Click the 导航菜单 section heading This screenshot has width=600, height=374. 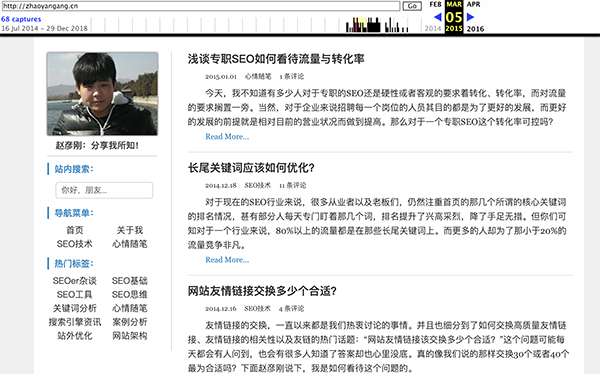(74, 213)
